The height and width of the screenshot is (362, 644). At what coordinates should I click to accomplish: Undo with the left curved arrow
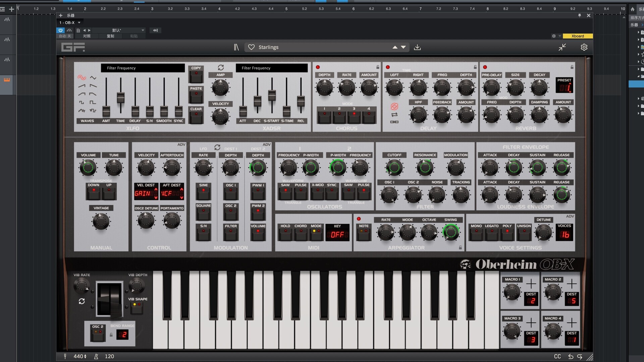(x=571, y=356)
